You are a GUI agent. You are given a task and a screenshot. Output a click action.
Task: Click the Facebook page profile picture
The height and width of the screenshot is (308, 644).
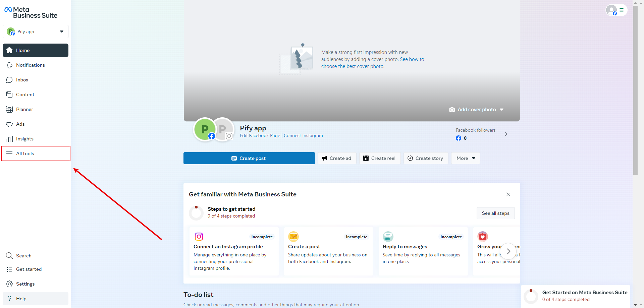point(205,129)
